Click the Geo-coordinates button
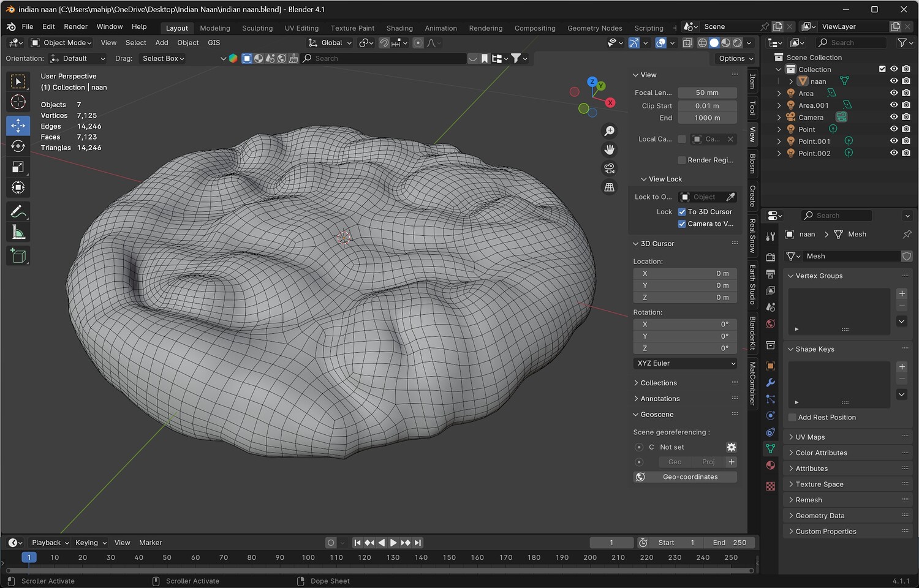Screen dimensions: 919x588 pyautogui.click(x=690, y=477)
